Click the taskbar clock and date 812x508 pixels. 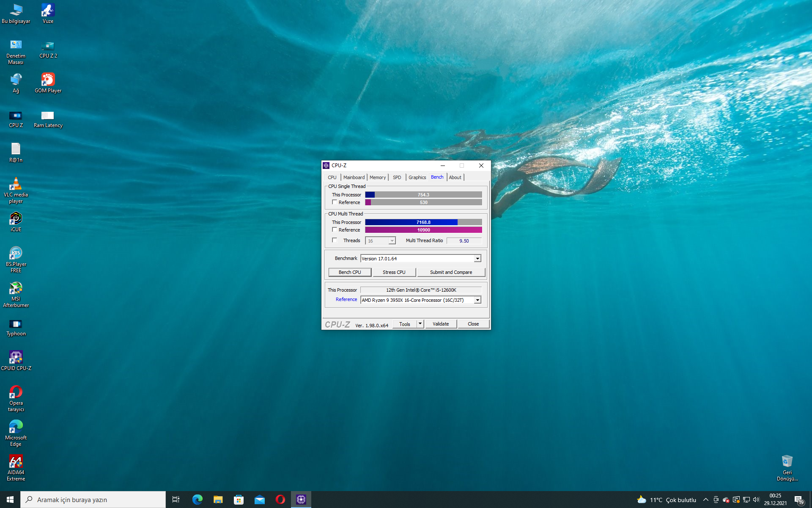tap(775, 500)
